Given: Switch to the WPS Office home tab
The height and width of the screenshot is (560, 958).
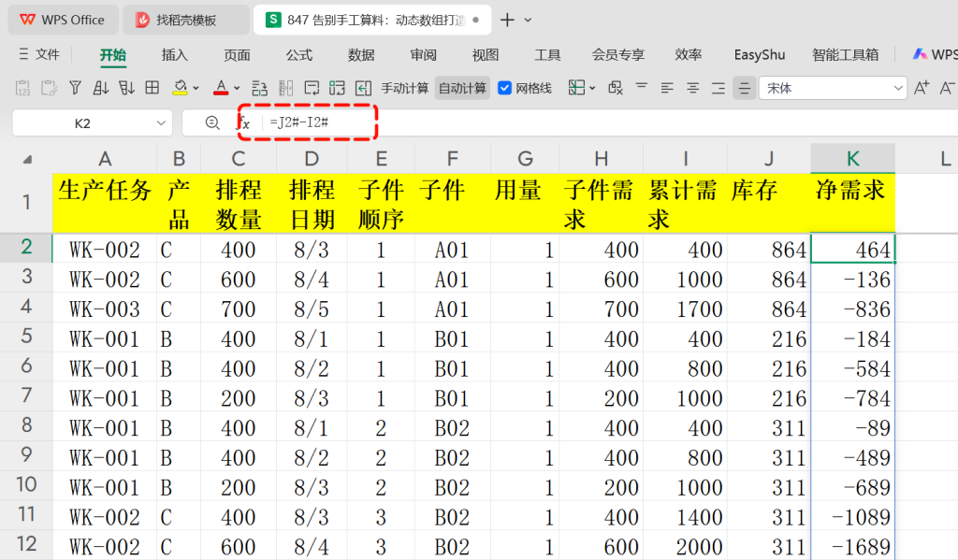Looking at the screenshot, I should 63,20.
